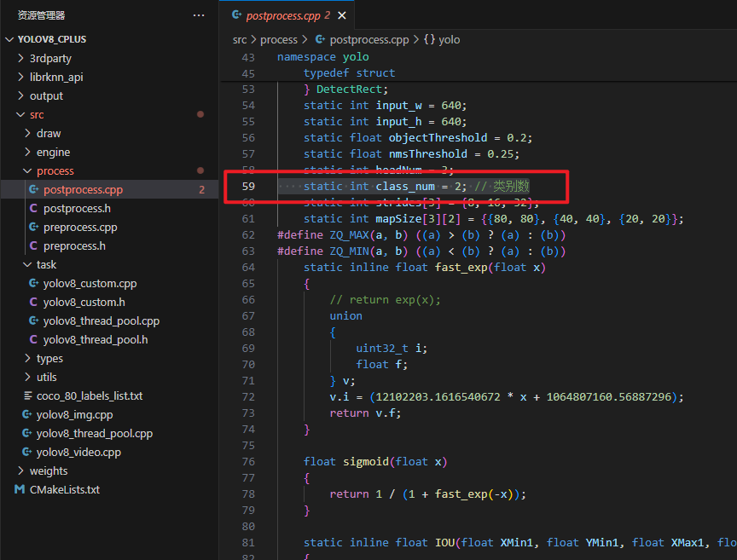Click the 'yolo' namespace breadcrumb
The image size is (737, 560).
[449, 39]
